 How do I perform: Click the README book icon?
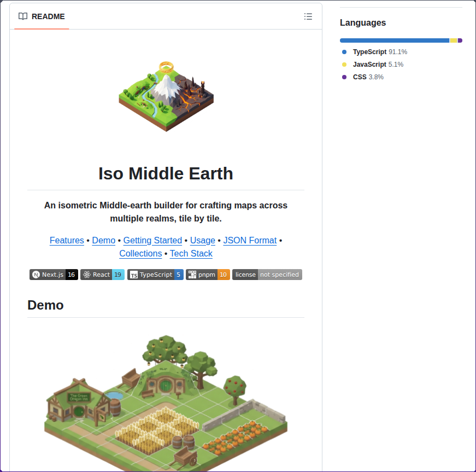[x=23, y=16]
